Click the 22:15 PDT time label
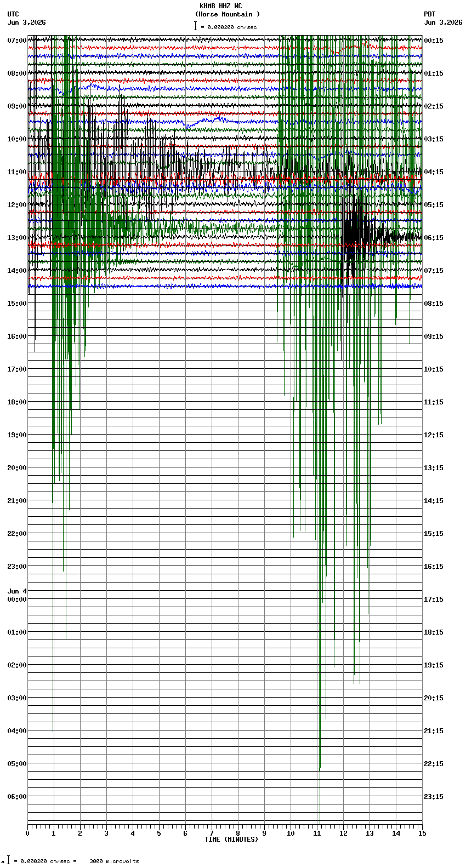 [x=434, y=764]
